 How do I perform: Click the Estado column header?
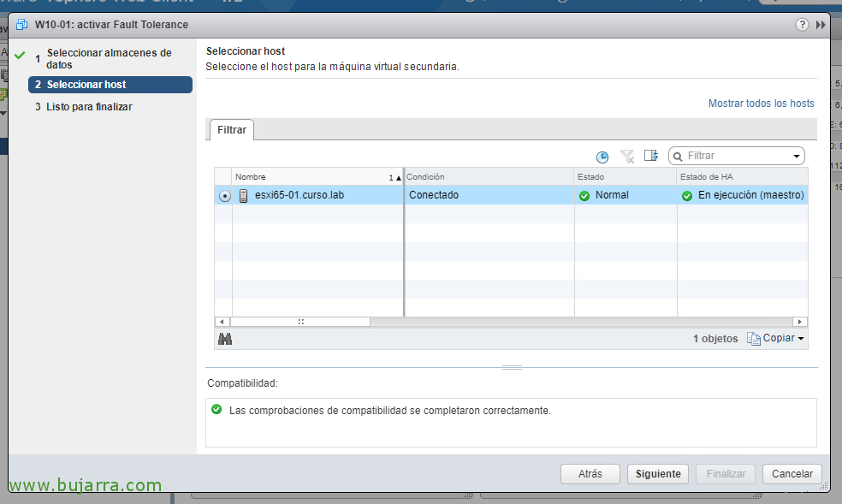tap(626, 176)
